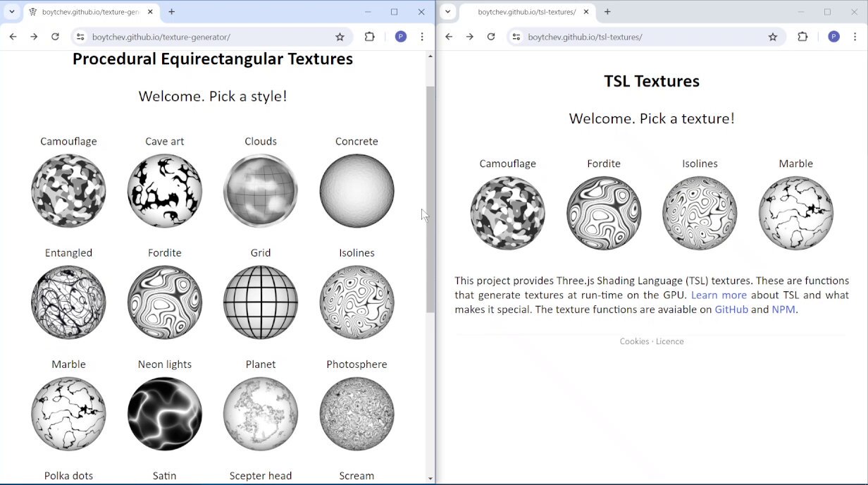Pick the Fordite sphere in the TSL Textures page

click(604, 213)
